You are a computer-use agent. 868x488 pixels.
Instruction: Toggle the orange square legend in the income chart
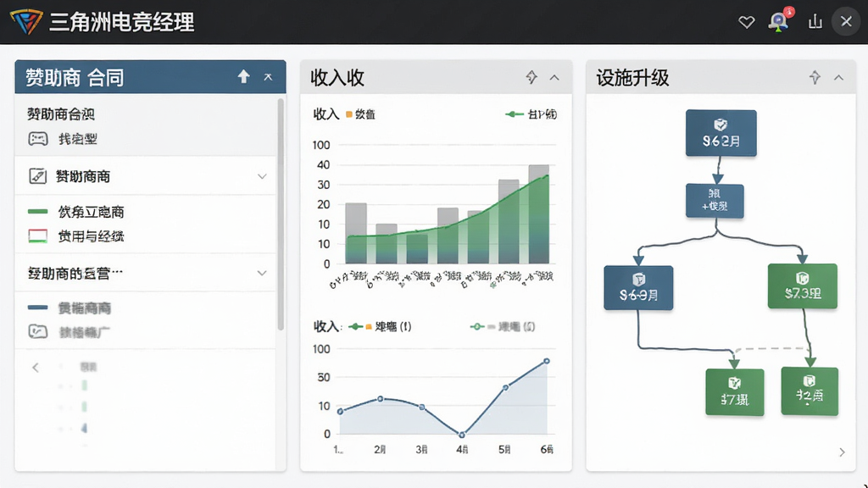[348, 114]
